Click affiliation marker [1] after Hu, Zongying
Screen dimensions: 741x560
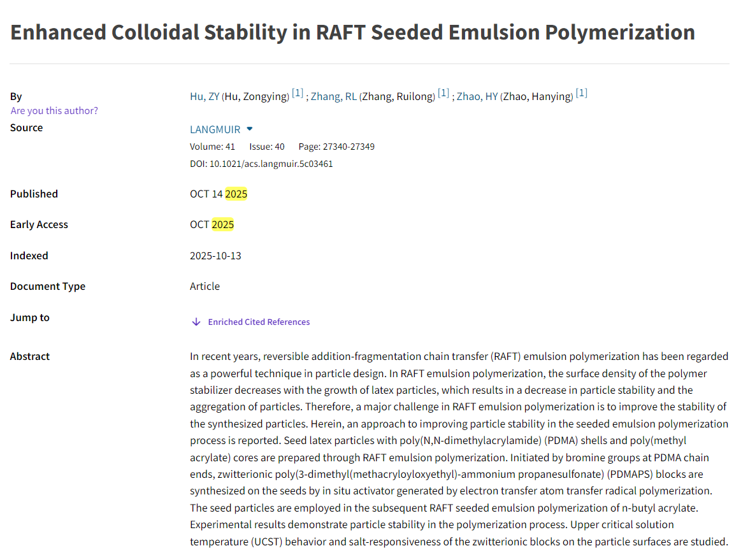(x=298, y=94)
